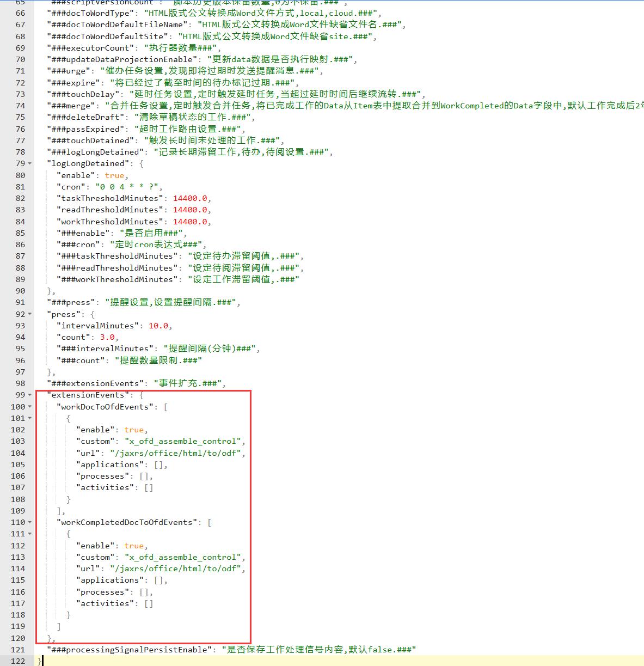
Task: Click the readThresholdMinutes key on line 83
Action: (109, 210)
